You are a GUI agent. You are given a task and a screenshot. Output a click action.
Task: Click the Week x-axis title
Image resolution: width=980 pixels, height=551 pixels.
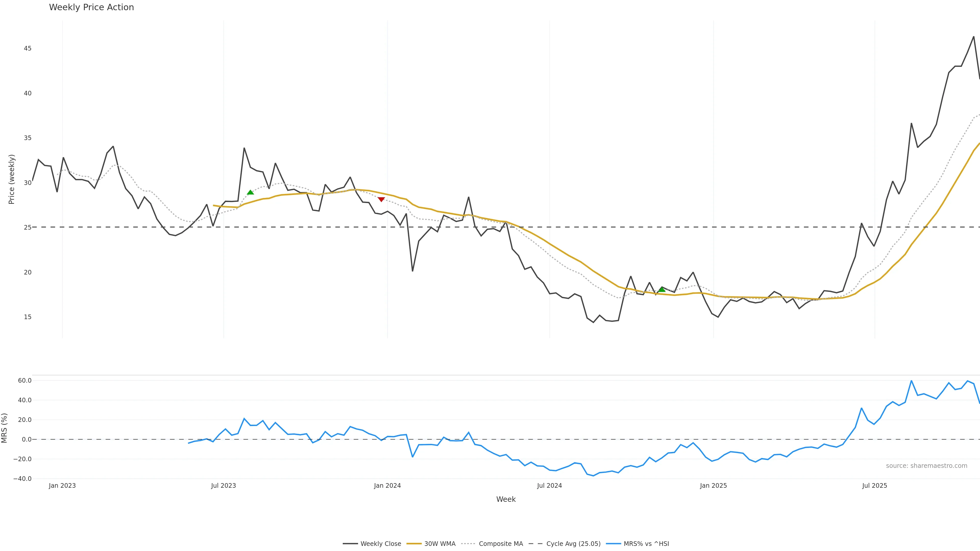coord(506,499)
